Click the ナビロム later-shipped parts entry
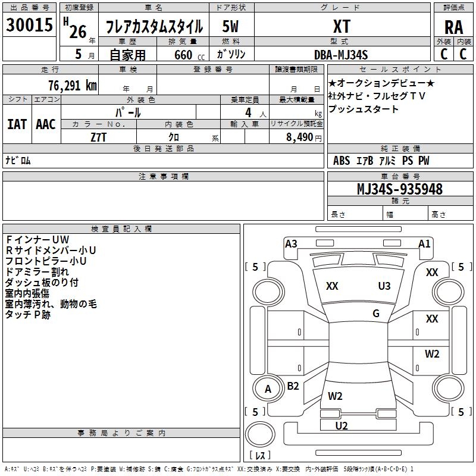Image resolution: width=476 pixels, height=476 pixels. point(18,160)
